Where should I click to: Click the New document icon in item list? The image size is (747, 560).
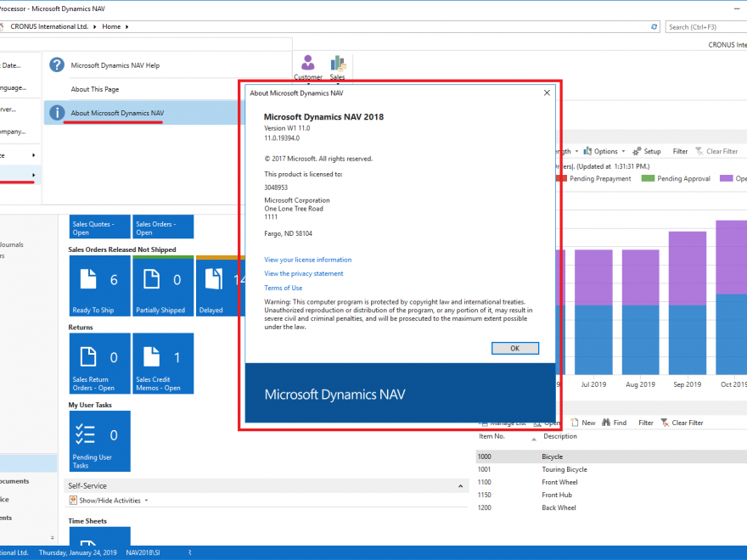[x=575, y=423]
